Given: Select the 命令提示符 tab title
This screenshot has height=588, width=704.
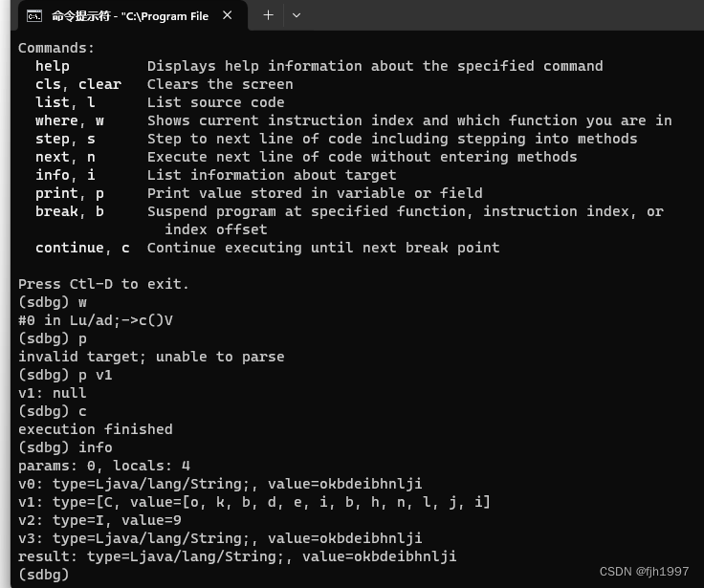Looking at the screenshot, I should tap(129, 15).
